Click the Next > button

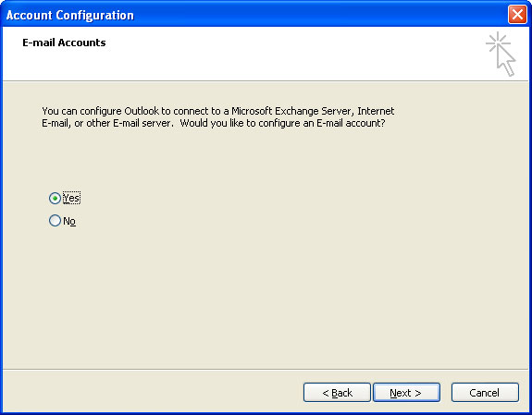(406, 393)
